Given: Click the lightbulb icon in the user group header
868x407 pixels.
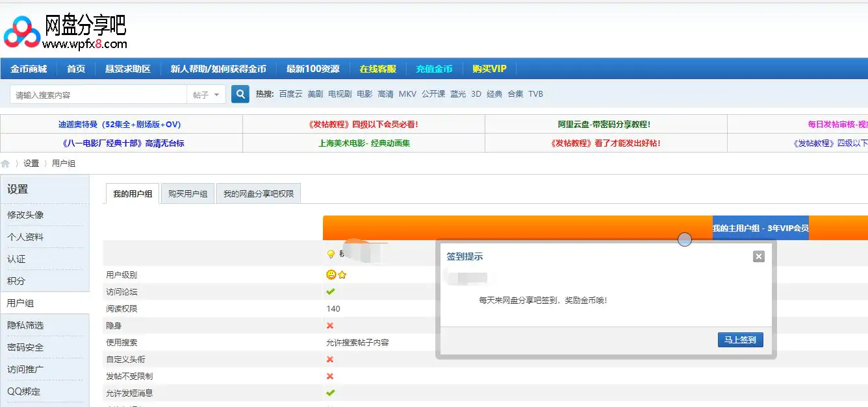Looking at the screenshot, I should point(331,254).
